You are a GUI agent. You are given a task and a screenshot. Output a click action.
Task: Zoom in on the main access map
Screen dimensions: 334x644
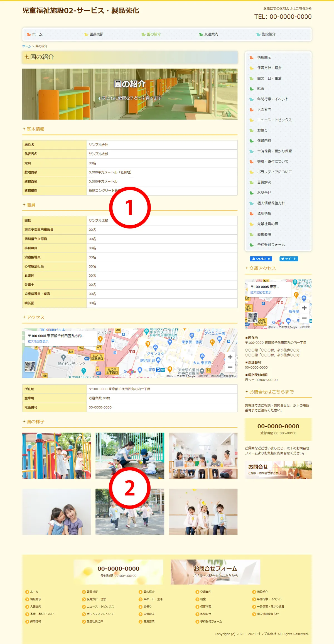click(230, 357)
